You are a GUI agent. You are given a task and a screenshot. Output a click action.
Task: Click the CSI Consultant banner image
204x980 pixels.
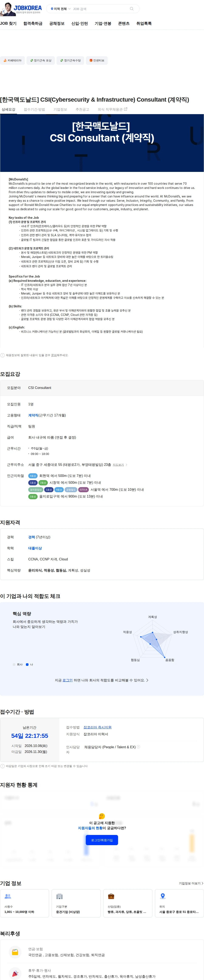coord(102,143)
